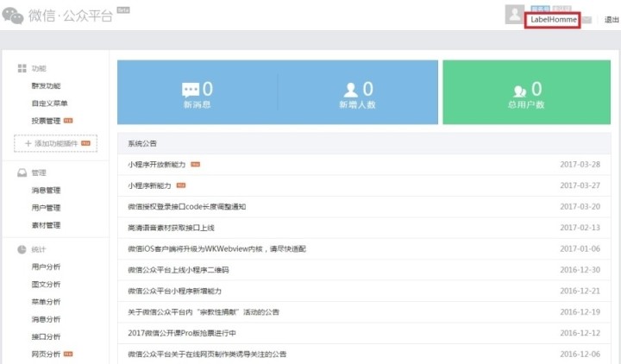This screenshot has width=621, height=364.
Task: Open 网页分析 statistics
Action: tap(46, 355)
